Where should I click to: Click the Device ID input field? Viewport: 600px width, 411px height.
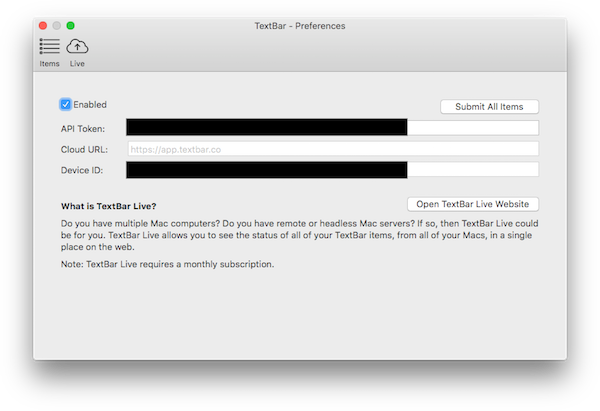[x=333, y=170]
